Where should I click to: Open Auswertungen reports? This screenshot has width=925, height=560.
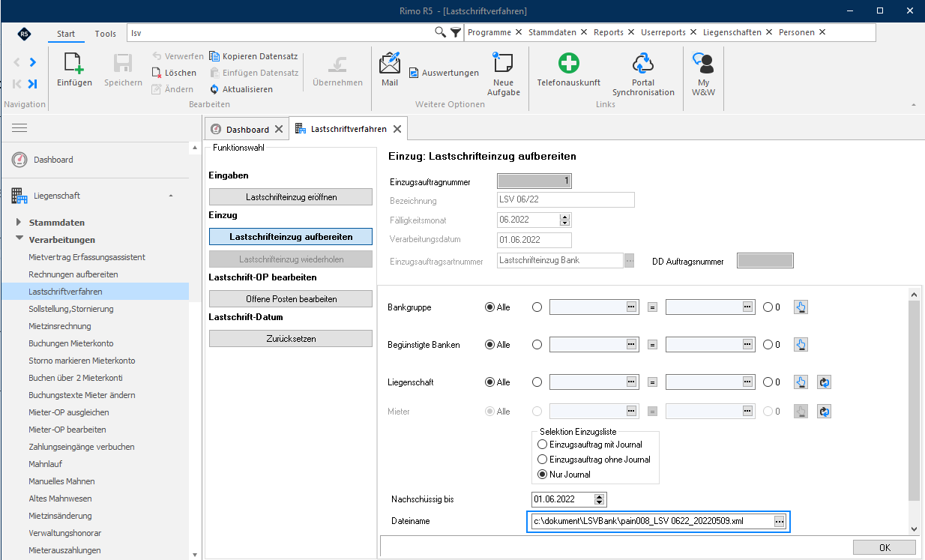coord(444,73)
